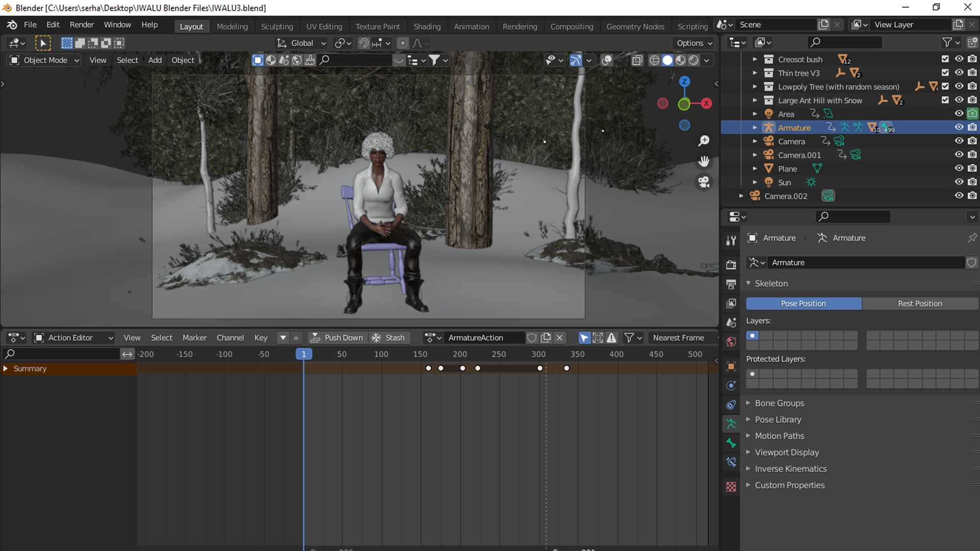Switch to the Animation workspace tab
Viewport: 980px width, 551px height.
471,27
